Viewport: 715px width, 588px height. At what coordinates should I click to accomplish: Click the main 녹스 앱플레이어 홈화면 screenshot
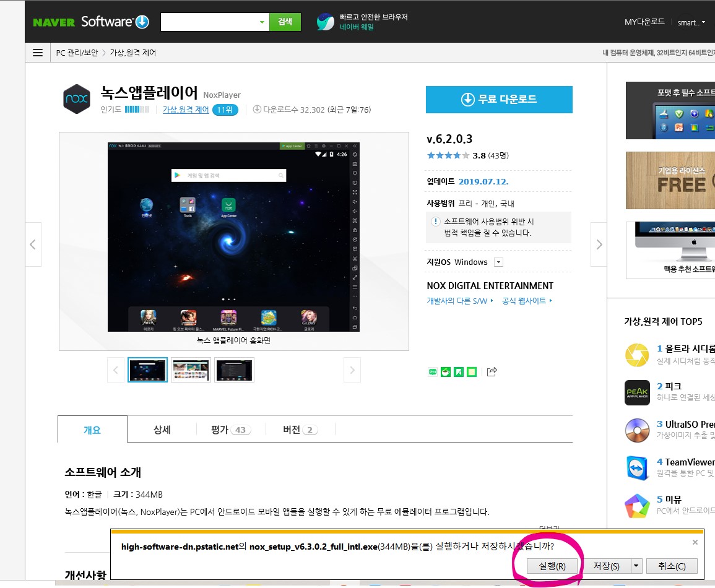tap(233, 237)
